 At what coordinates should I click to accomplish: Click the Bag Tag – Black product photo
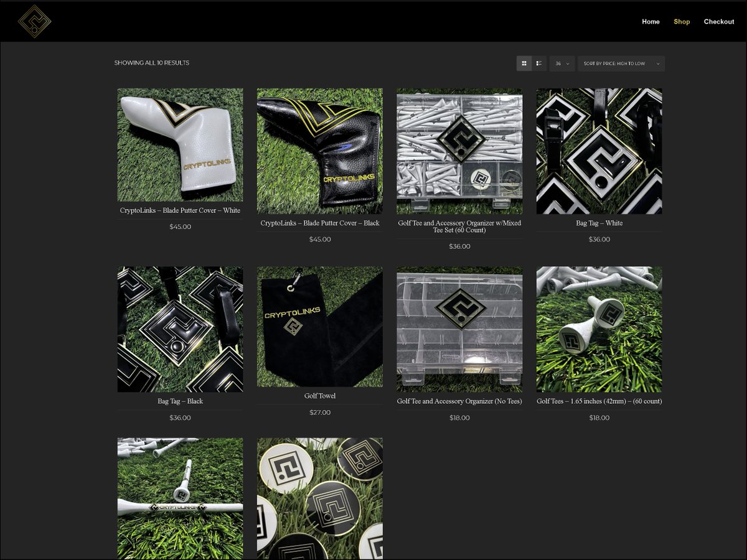(180, 329)
